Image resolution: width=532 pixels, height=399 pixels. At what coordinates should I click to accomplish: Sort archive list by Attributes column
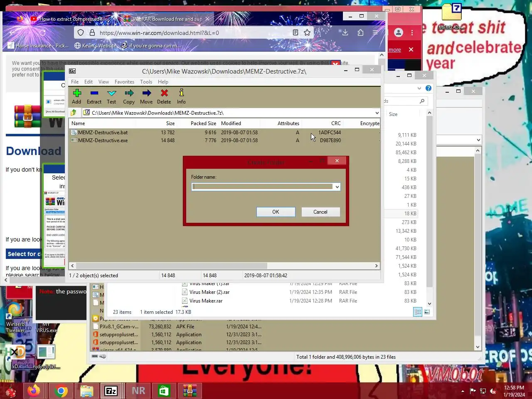click(x=288, y=123)
